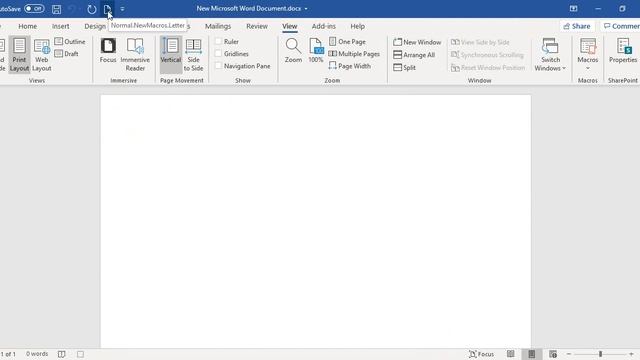Viewport: 640px width, 360px height.
Task: Choose One Page zoom
Action: click(347, 42)
